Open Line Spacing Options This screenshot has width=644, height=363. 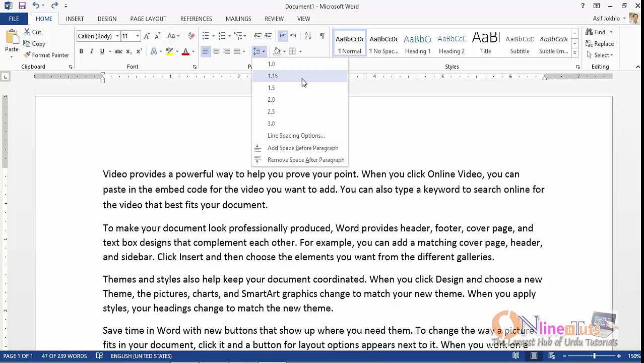point(300,136)
